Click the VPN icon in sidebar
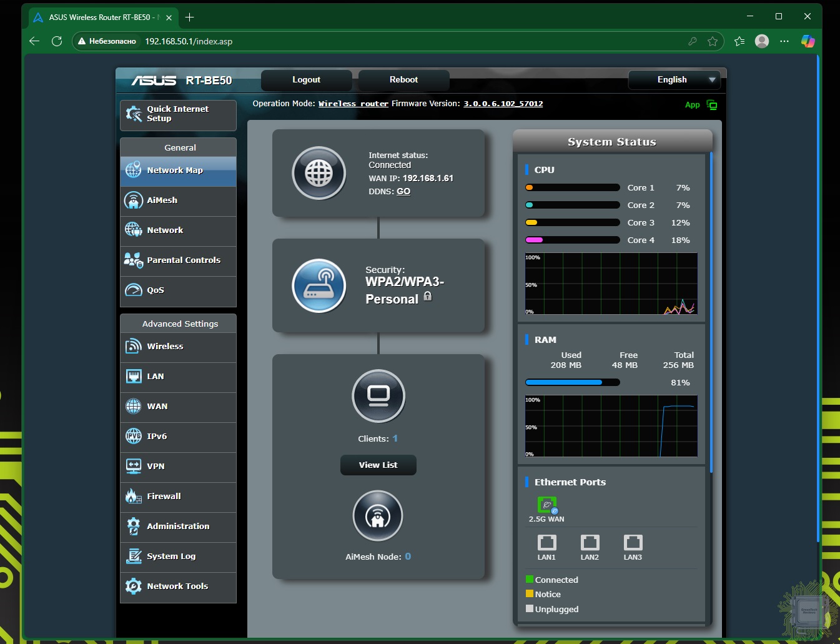This screenshot has height=644, width=840. (x=134, y=466)
